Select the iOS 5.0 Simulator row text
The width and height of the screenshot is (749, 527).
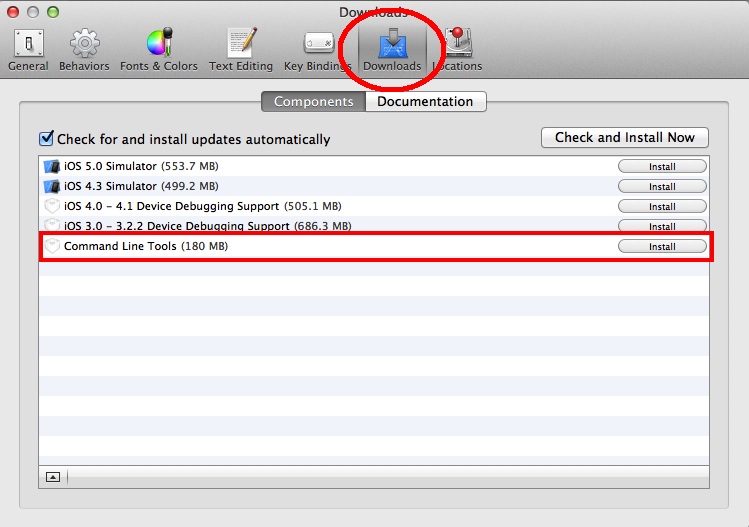click(141, 166)
